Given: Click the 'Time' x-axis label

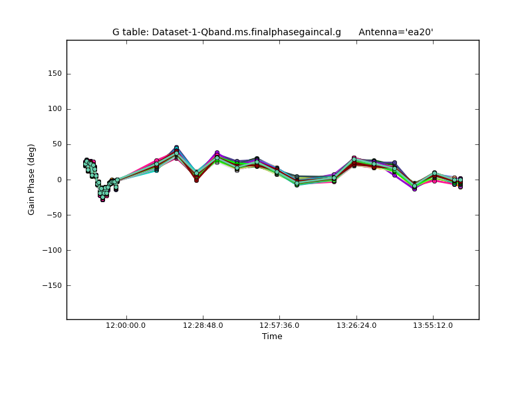Looking at the screenshot, I should pos(272,336).
